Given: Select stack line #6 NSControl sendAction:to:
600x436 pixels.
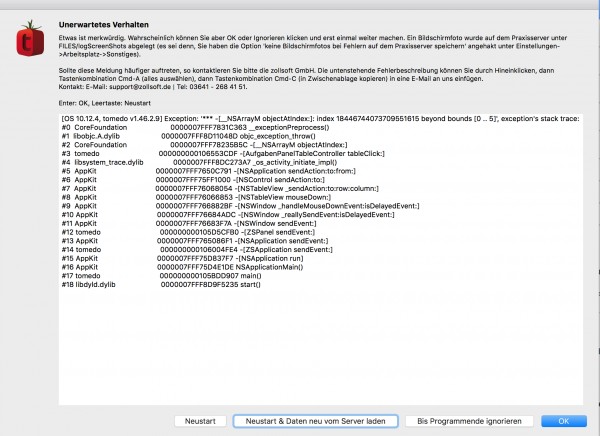Looking at the screenshot, I should (x=193, y=180).
